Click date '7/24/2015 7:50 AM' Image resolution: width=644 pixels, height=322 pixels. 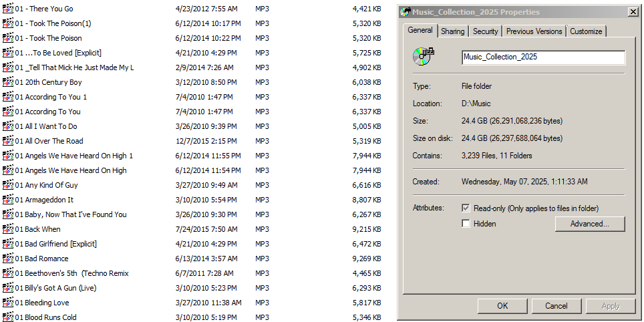(x=206, y=229)
